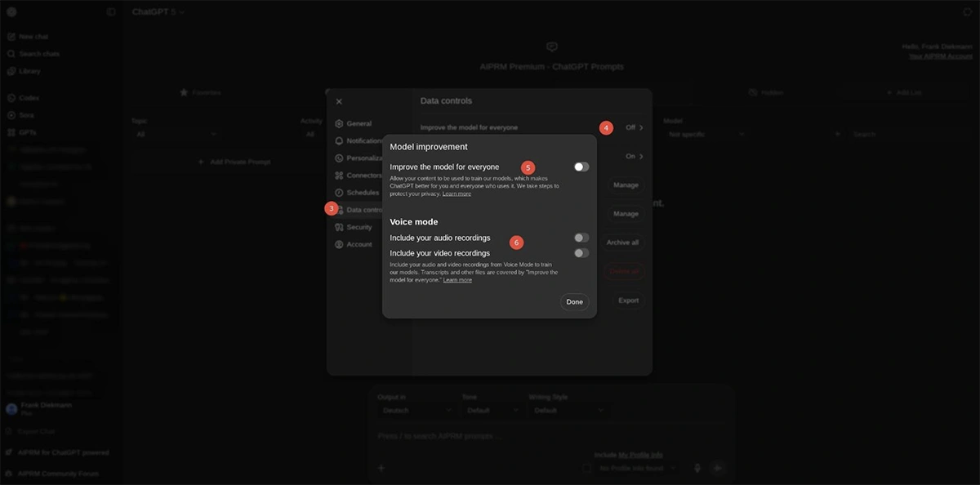Image resolution: width=980 pixels, height=485 pixels.
Task: Open AIPRM Community Forum icon
Action: tap(10, 472)
